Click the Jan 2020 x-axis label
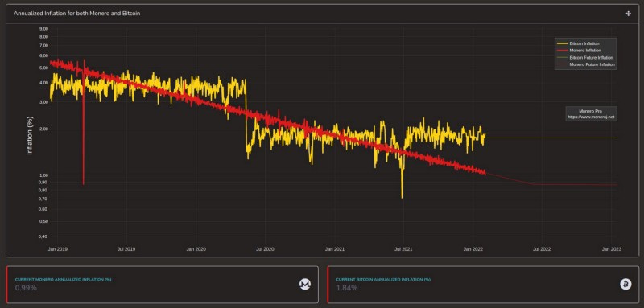This screenshot has height=308, width=644. coord(196,249)
